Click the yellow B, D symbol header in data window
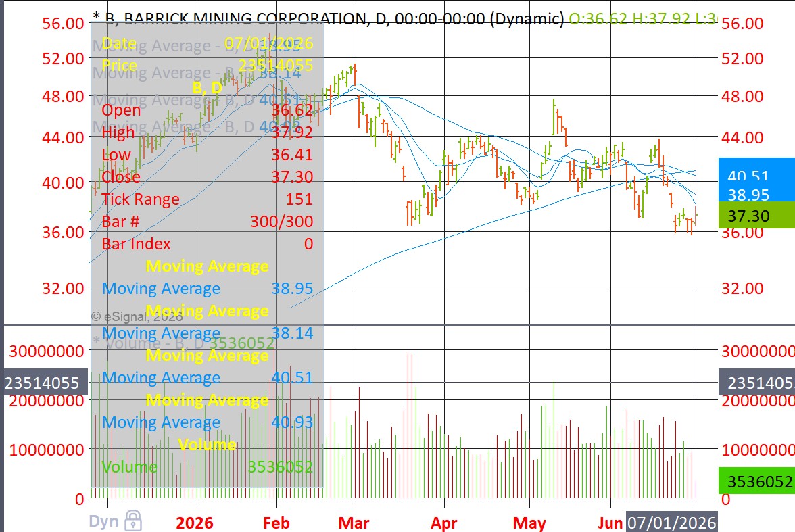The width and height of the screenshot is (795, 532). (x=208, y=88)
